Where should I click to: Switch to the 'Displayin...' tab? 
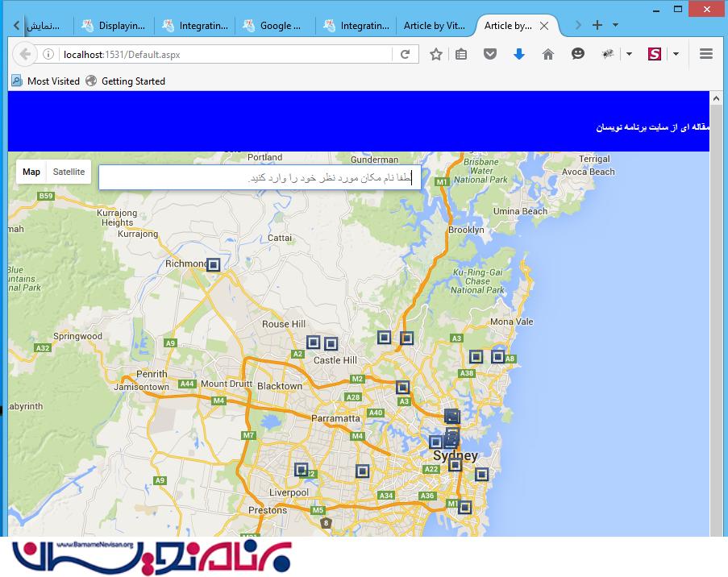[114, 26]
